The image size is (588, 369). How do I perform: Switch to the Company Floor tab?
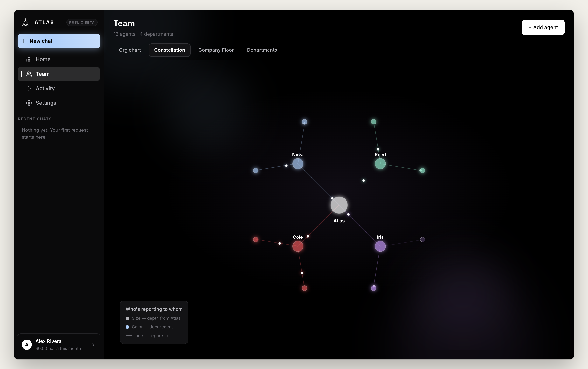[x=216, y=50]
